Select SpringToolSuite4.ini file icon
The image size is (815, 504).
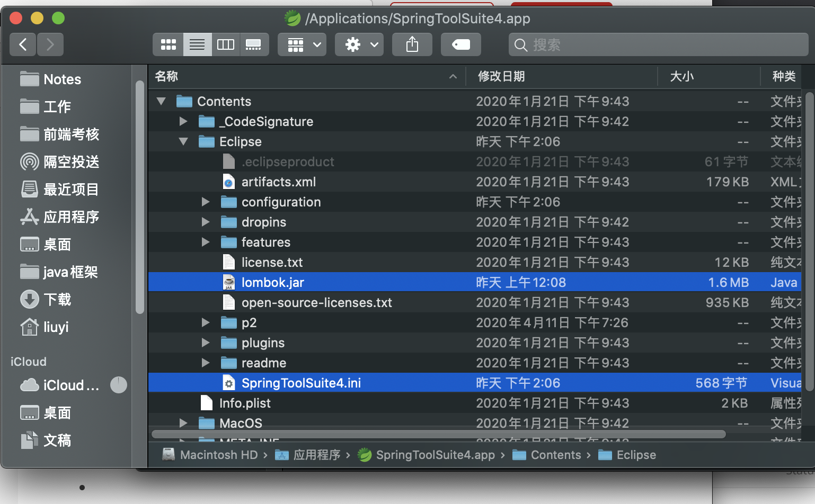point(229,383)
